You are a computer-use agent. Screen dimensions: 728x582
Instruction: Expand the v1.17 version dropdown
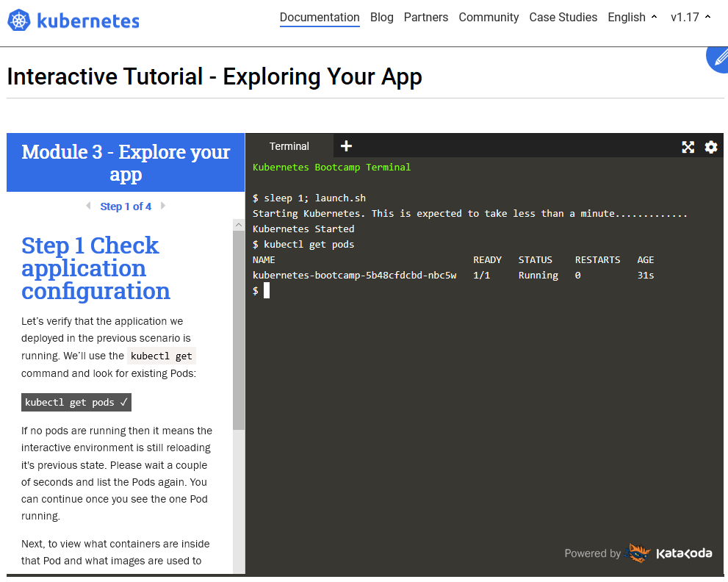pyautogui.click(x=691, y=18)
